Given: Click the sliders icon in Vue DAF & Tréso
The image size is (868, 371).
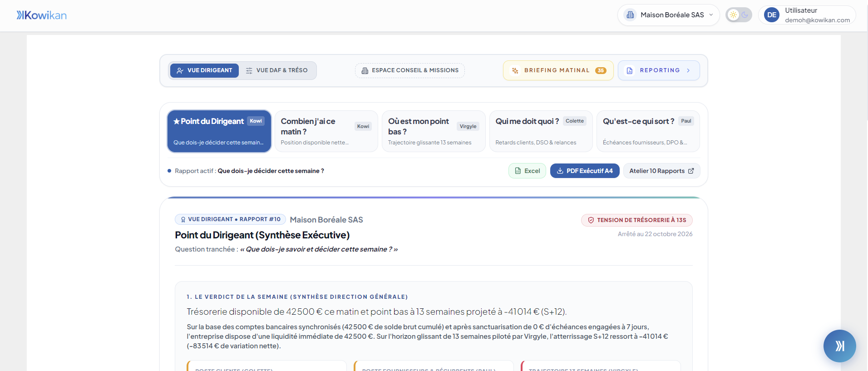Looking at the screenshot, I should click(249, 70).
